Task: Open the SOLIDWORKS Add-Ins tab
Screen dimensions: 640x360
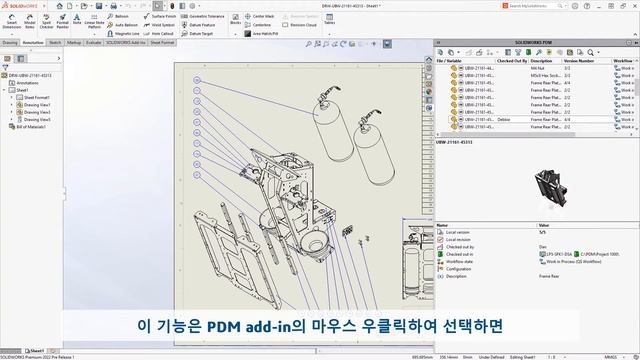Action: click(x=126, y=42)
